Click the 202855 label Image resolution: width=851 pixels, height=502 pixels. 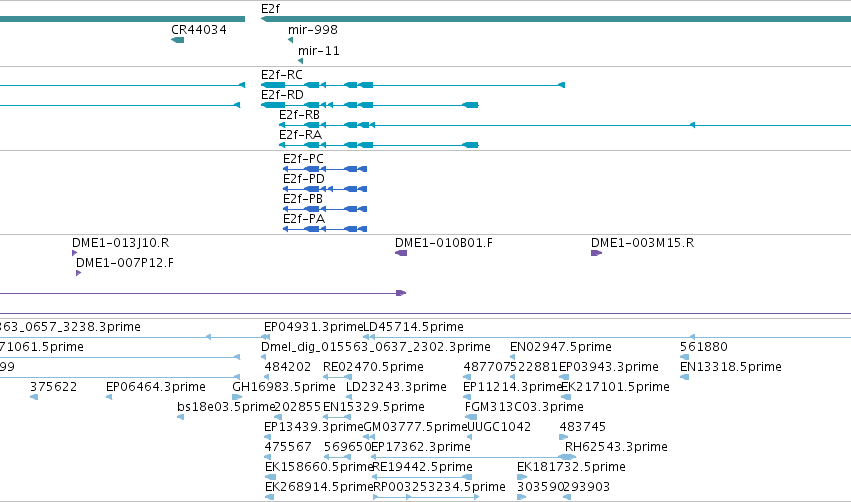click(298, 407)
